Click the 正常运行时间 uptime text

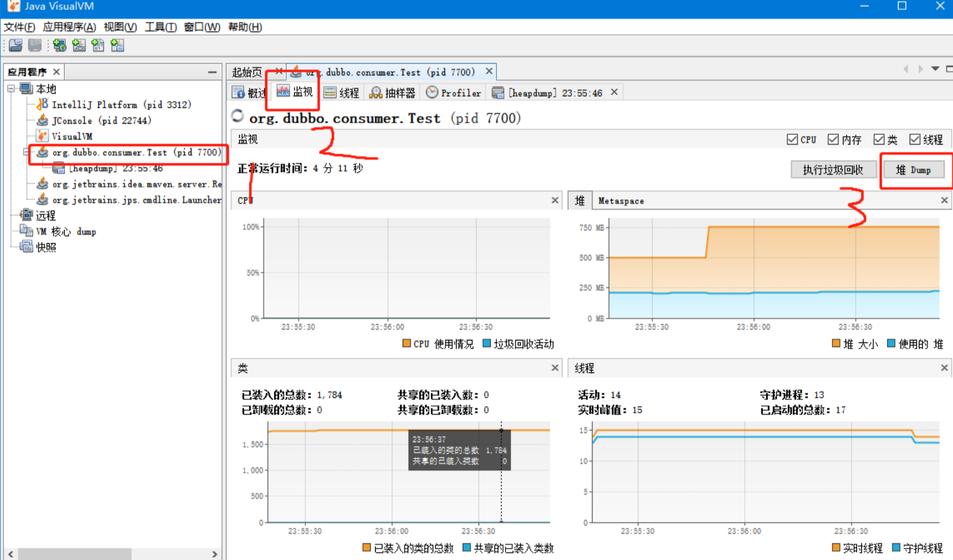[300, 168]
